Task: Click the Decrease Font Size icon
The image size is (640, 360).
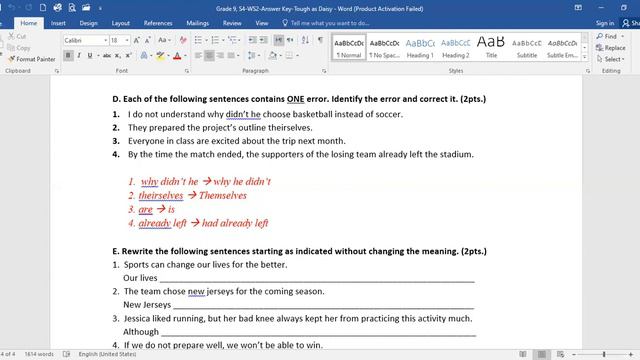Action: coord(148,40)
